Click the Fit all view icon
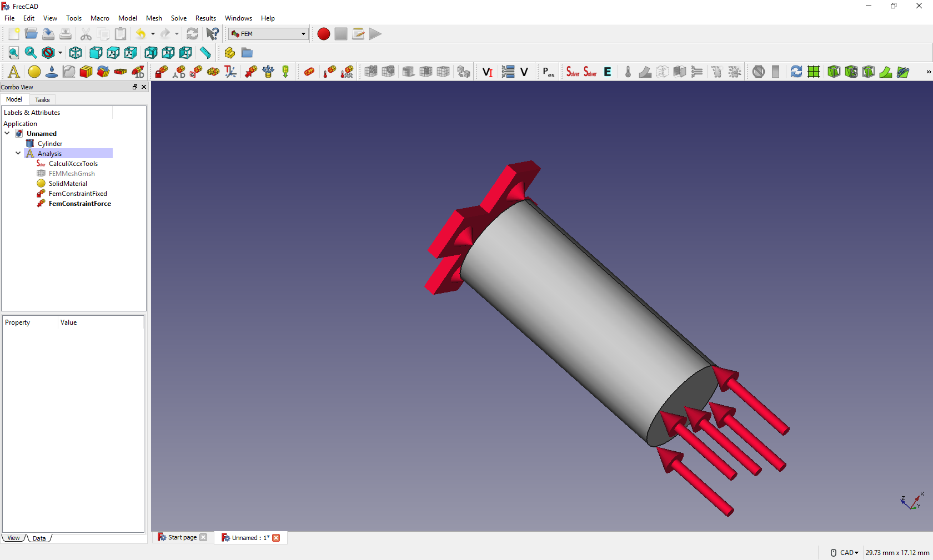Viewport: 933px width, 560px height. [14, 53]
